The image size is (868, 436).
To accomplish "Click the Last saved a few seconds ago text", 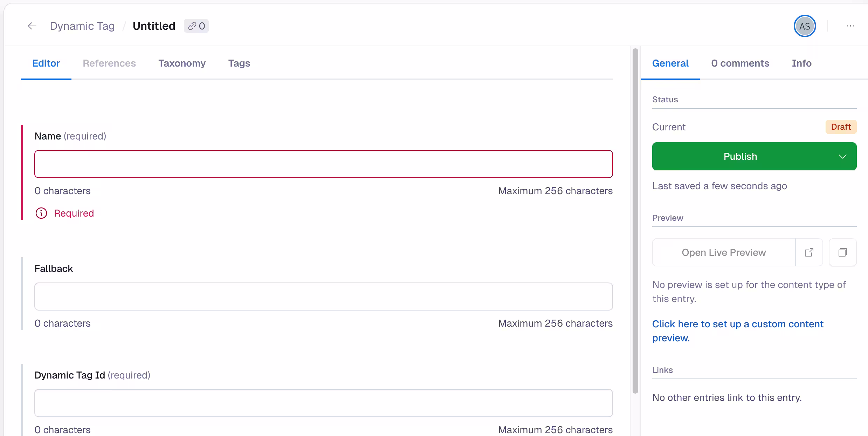I will pos(719,186).
